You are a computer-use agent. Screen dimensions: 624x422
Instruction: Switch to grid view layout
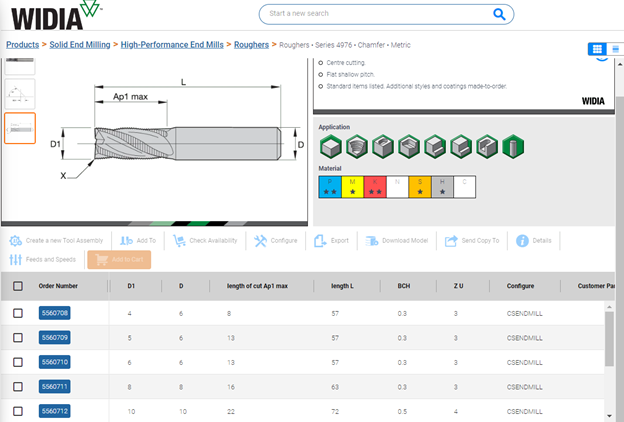tap(597, 49)
